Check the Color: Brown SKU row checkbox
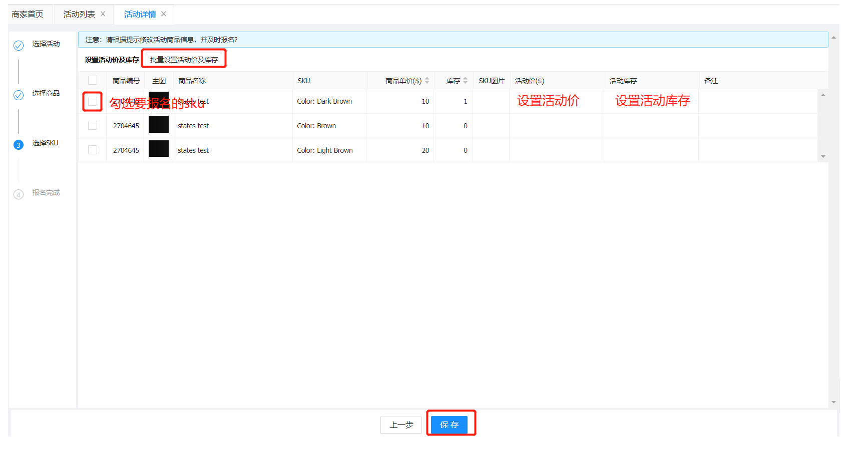The height and width of the screenshot is (451, 868). click(93, 125)
